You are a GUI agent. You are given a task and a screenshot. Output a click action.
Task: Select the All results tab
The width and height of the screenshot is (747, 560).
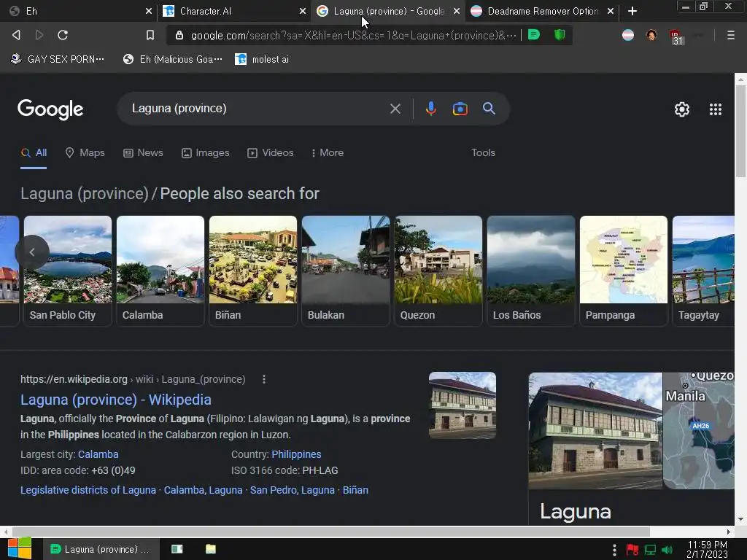click(34, 153)
